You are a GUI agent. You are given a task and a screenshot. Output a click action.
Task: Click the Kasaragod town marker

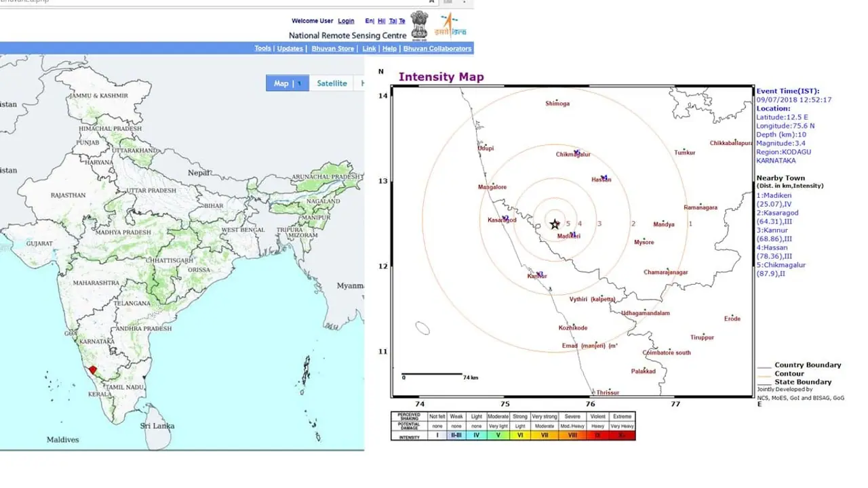pos(505,218)
